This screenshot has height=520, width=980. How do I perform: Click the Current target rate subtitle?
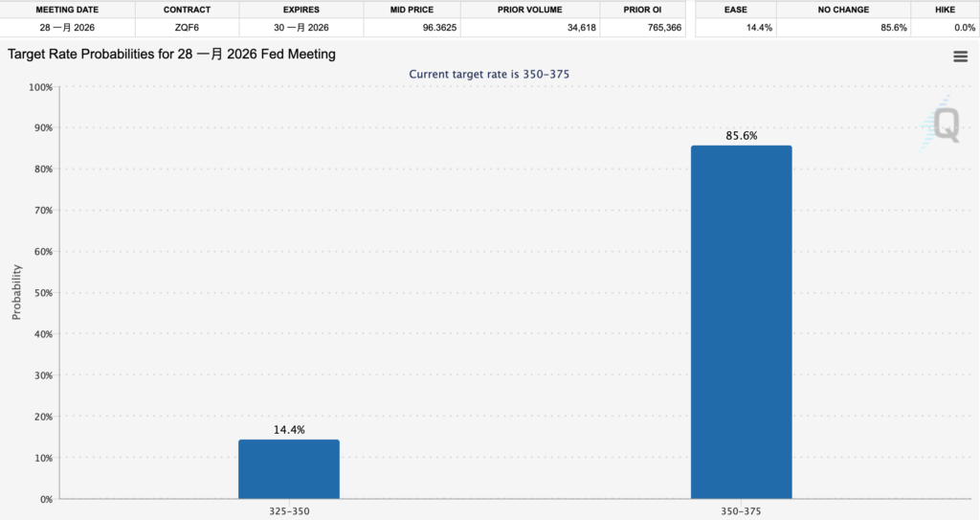click(489, 74)
